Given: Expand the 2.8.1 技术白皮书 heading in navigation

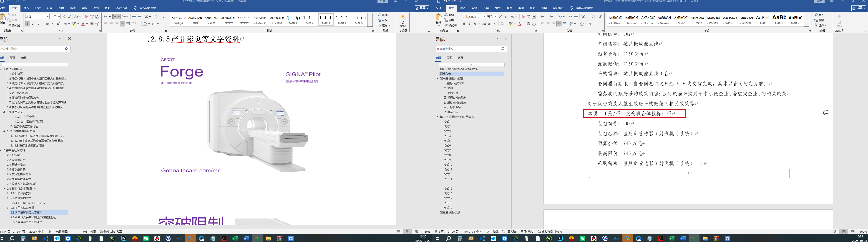Looking at the screenshot, I should pyautogui.click(x=8, y=193).
